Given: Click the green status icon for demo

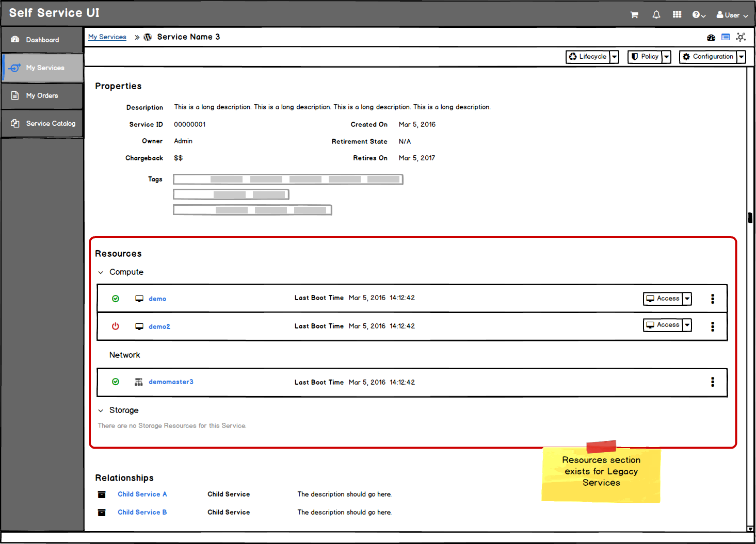Looking at the screenshot, I should 116,299.
